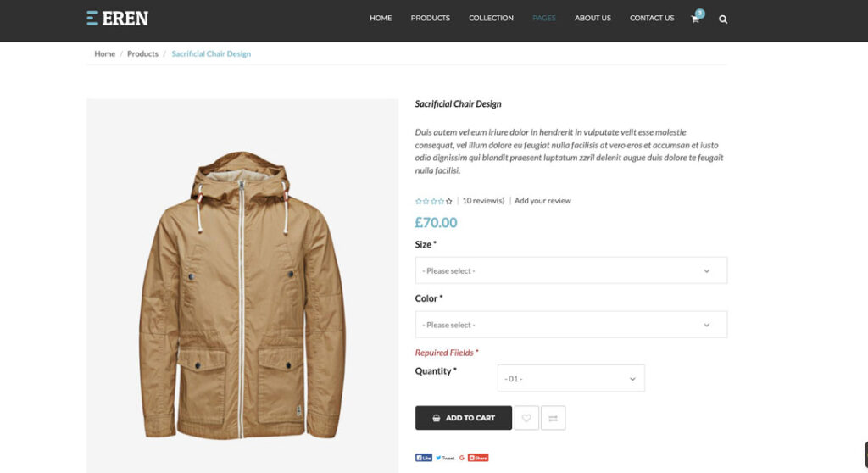Click the Add your review link
868x473 pixels.
[x=542, y=201]
